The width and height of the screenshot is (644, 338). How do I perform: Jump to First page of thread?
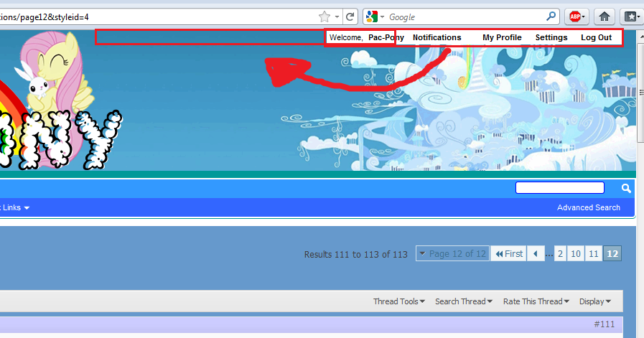point(509,254)
